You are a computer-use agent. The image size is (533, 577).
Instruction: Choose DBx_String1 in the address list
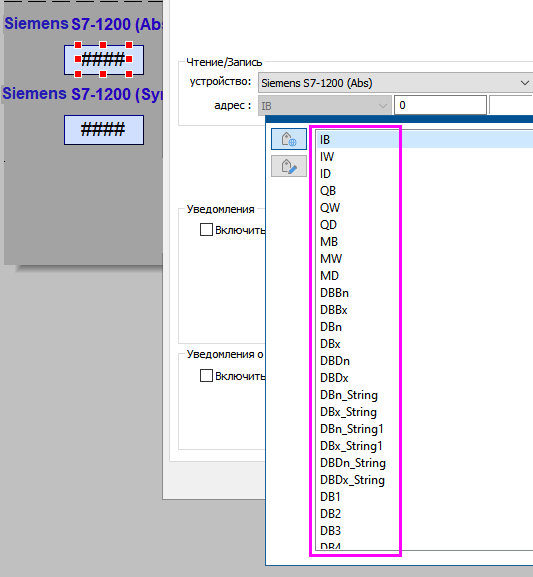point(425,446)
